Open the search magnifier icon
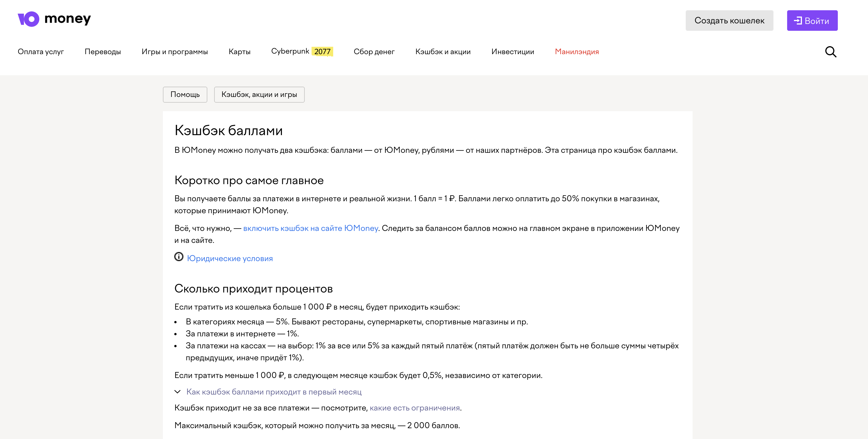The width and height of the screenshot is (868, 439). pyautogui.click(x=830, y=52)
